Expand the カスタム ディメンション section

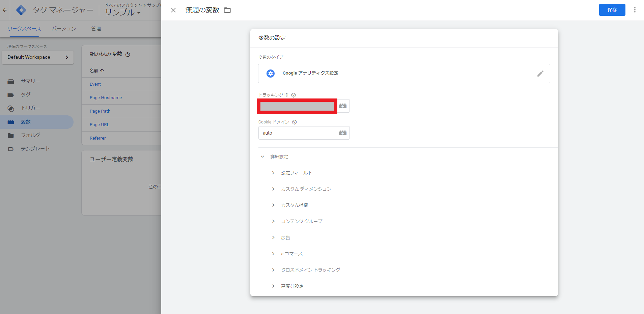(273, 189)
